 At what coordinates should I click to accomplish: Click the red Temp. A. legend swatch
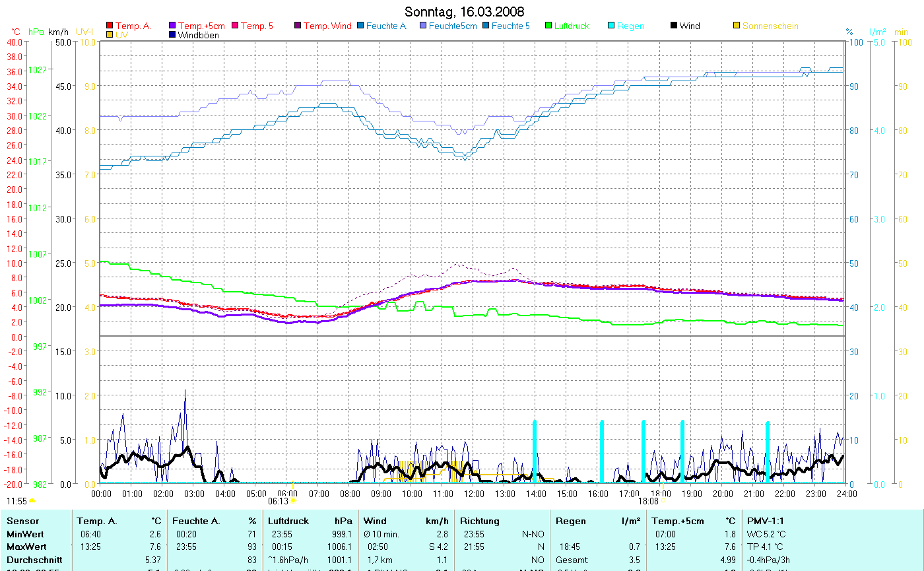(x=110, y=26)
